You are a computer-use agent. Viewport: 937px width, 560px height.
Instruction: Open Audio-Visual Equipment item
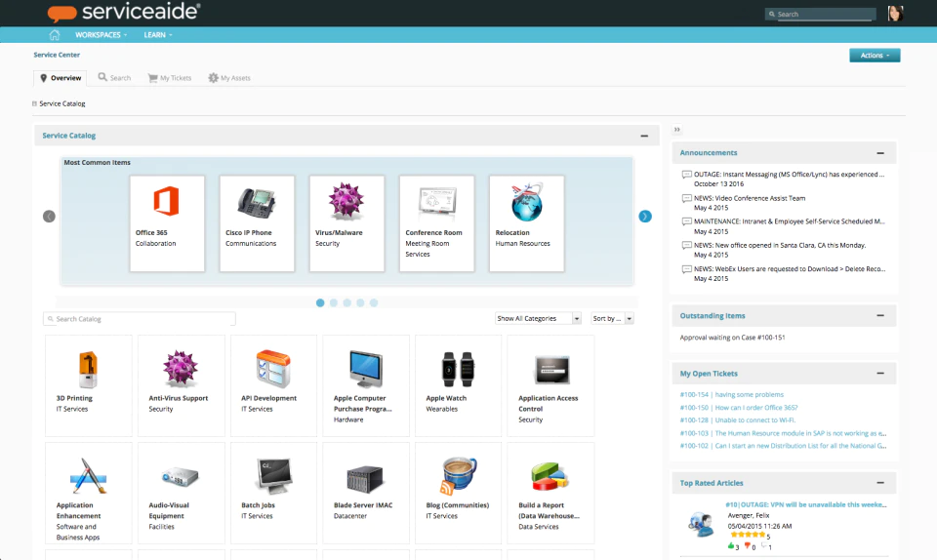pyautogui.click(x=182, y=493)
